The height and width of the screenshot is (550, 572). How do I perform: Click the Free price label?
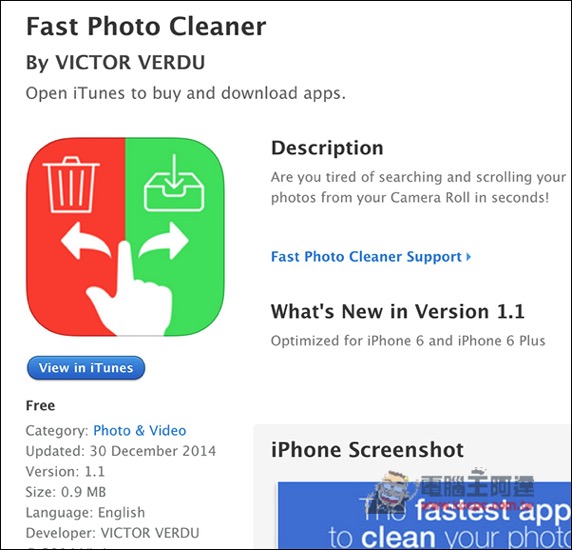click(40, 406)
